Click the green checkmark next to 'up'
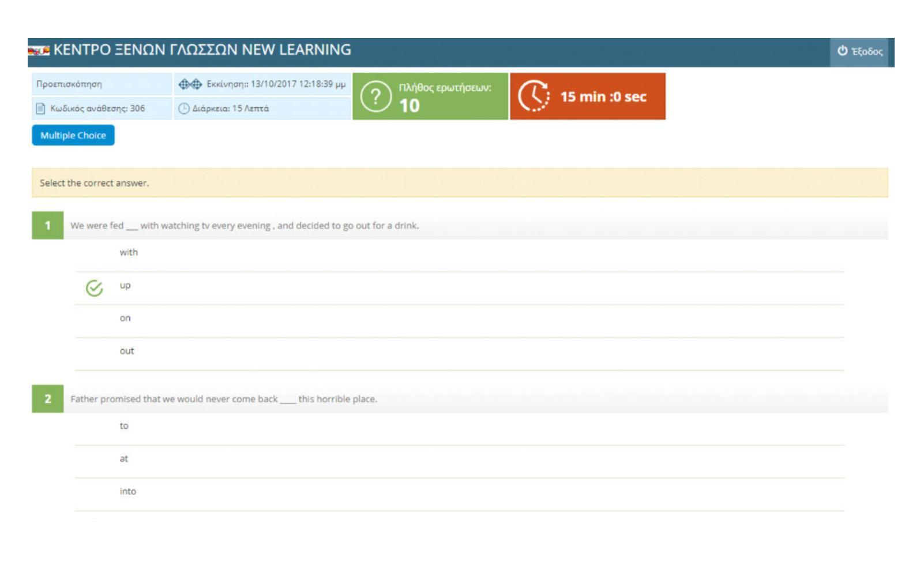 (94, 288)
